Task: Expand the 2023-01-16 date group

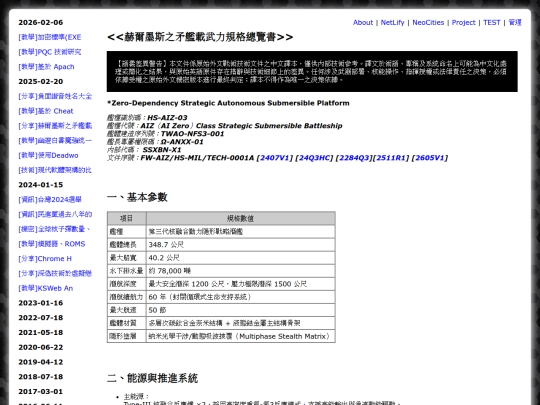Action: tap(41, 303)
